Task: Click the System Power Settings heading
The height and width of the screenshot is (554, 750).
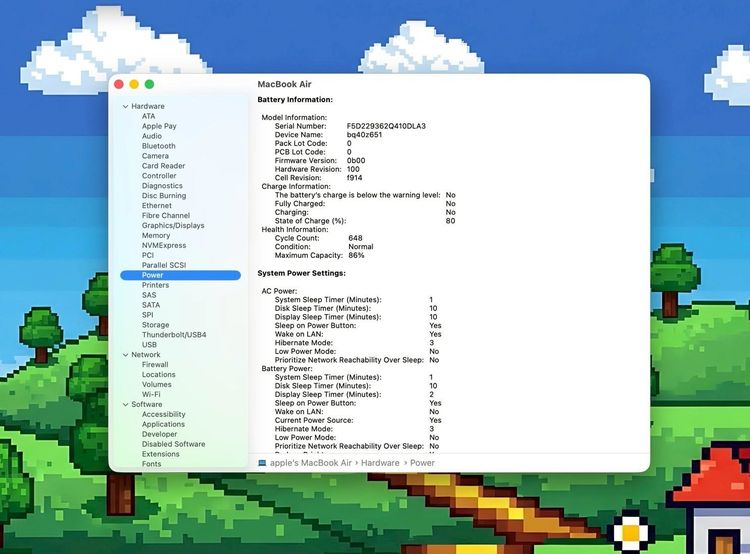Action: click(x=301, y=273)
